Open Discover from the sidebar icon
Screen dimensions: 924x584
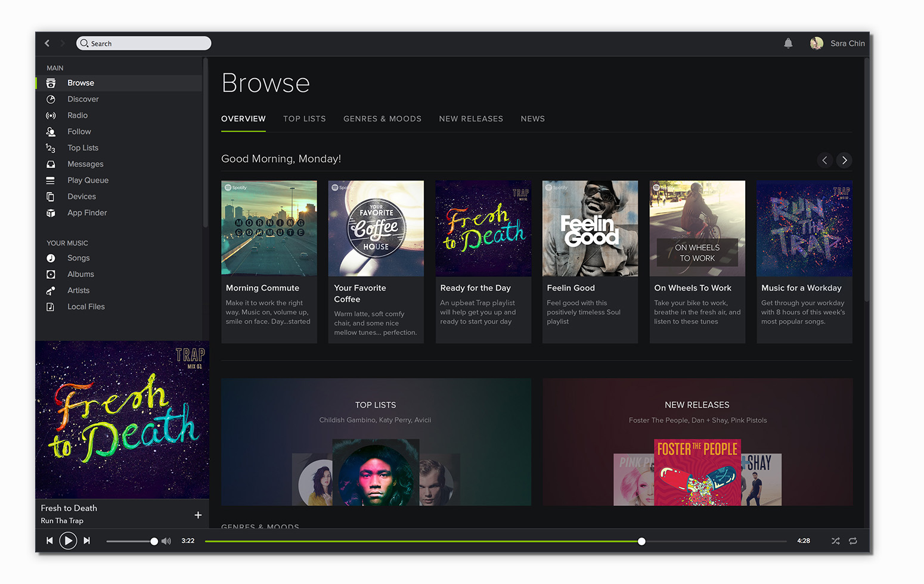(51, 99)
